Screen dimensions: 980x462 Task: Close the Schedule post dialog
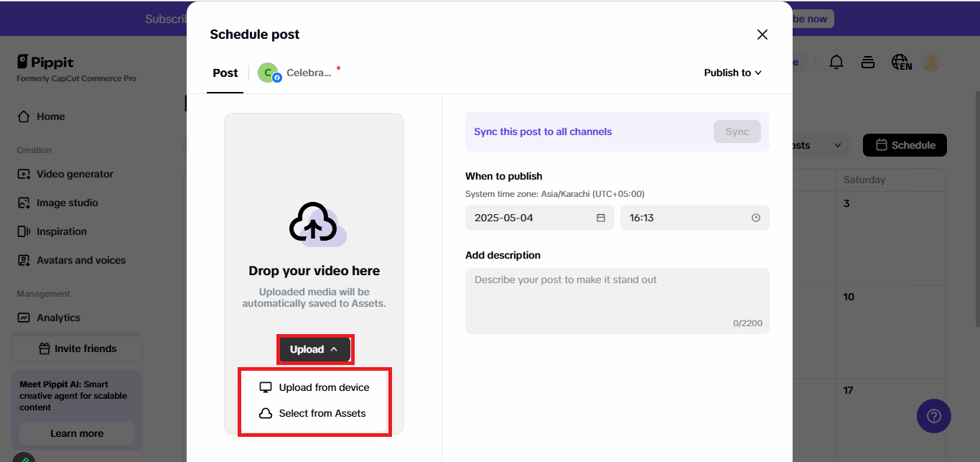pos(762,34)
